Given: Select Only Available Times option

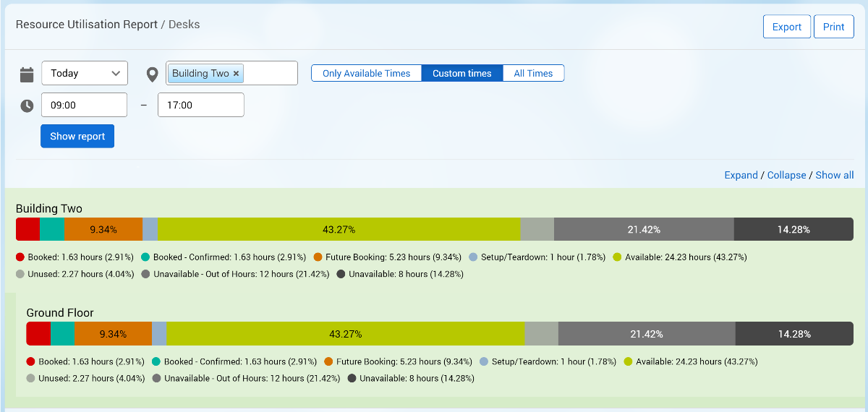Looking at the screenshot, I should click(366, 74).
